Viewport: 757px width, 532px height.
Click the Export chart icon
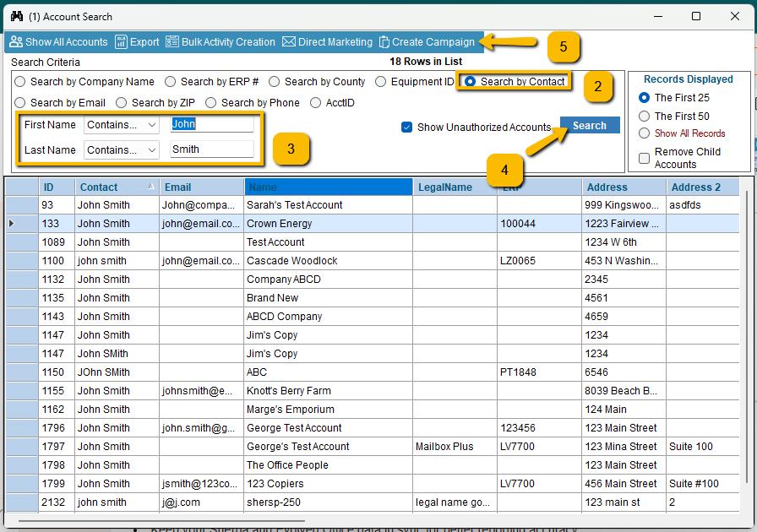[x=121, y=42]
